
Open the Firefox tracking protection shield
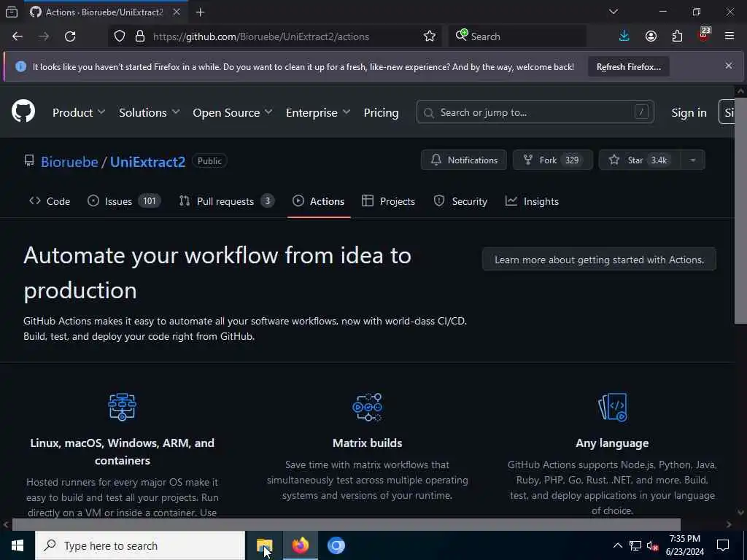(120, 36)
